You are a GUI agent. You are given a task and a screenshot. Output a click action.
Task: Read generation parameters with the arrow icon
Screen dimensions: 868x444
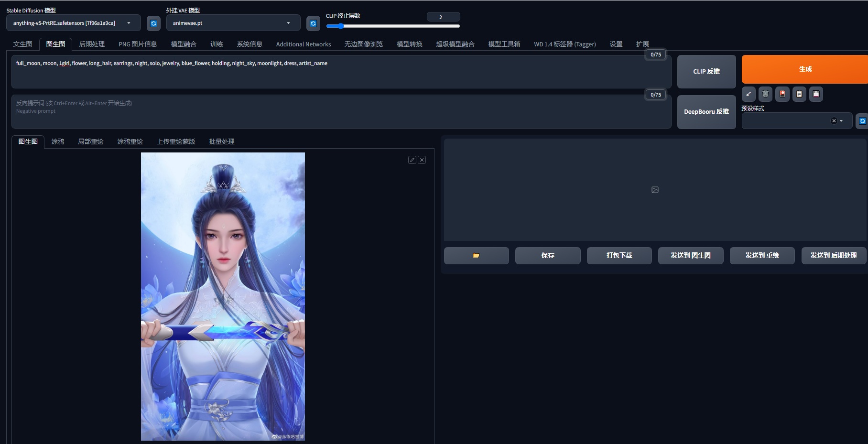(x=749, y=94)
